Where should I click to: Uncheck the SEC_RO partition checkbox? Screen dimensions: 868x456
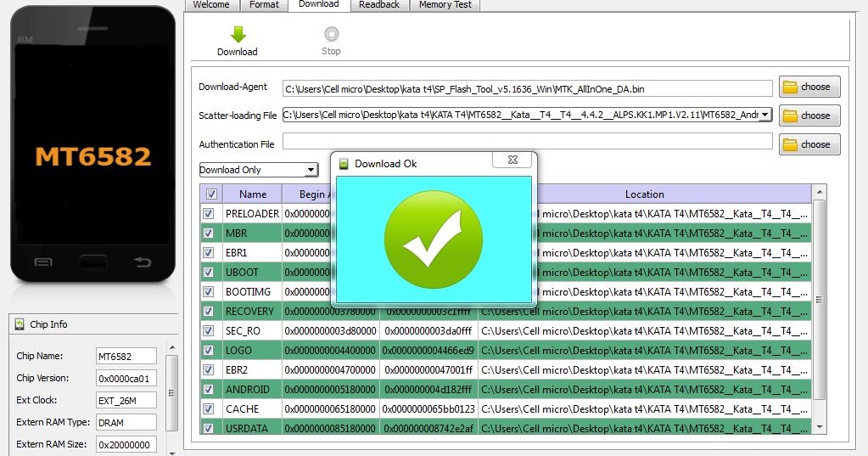209,331
